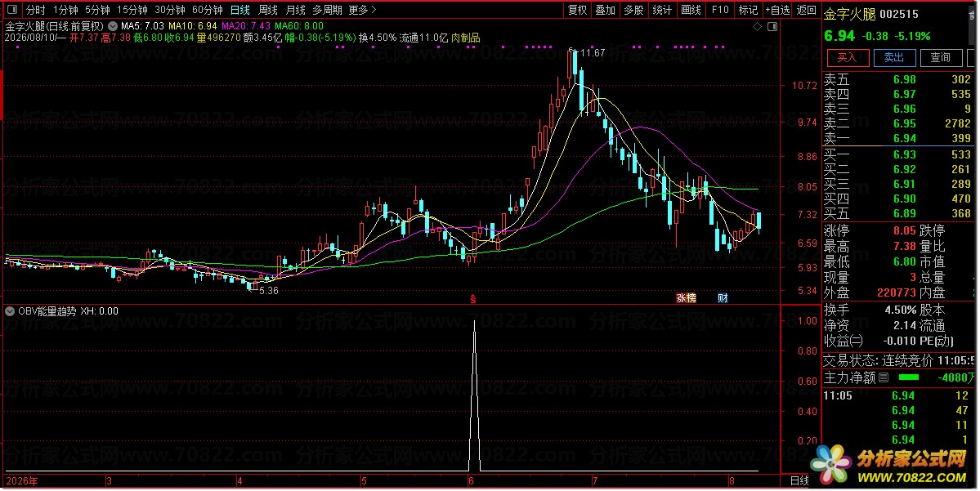Select the 5分钟 period tab
The image size is (980, 491).
97,10
